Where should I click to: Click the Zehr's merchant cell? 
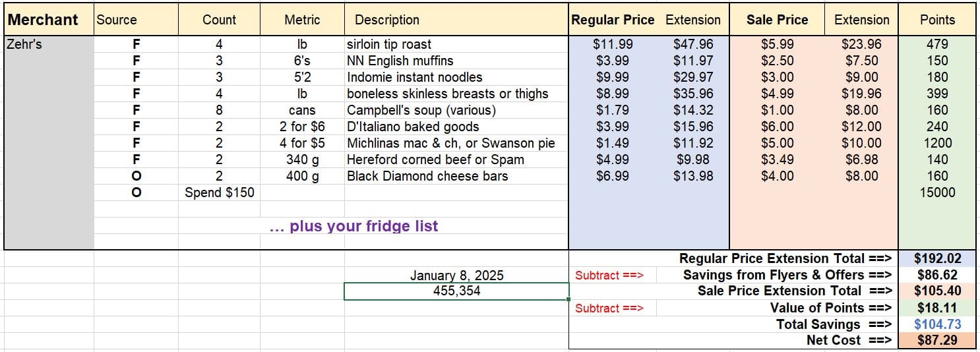point(49,44)
